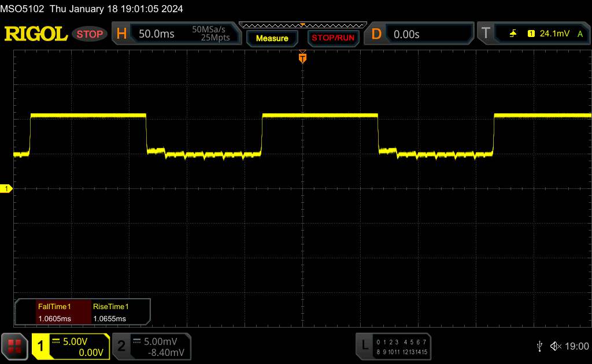Open the trigger T settings
Viewport: 592px width, 364px height.
[486, 34]
